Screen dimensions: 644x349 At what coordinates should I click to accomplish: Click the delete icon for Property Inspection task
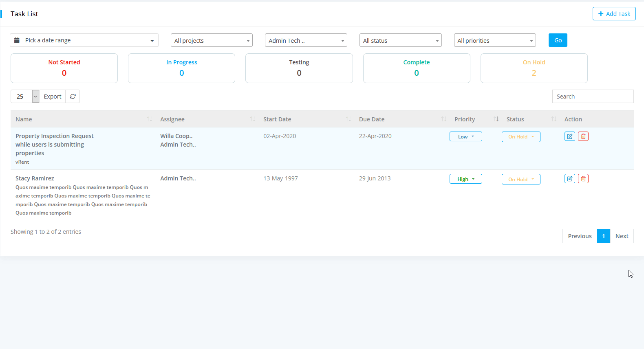click(x=583, y=136)
